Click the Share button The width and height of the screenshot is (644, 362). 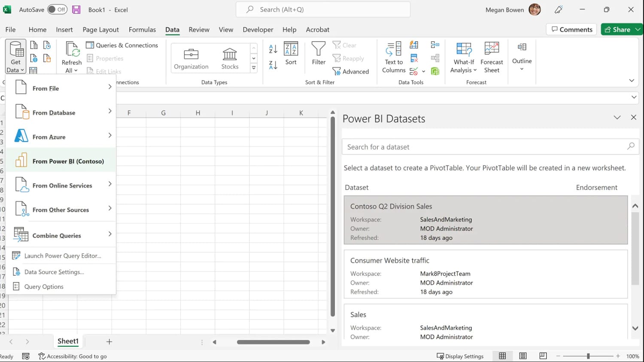click(x=617, y=29)
